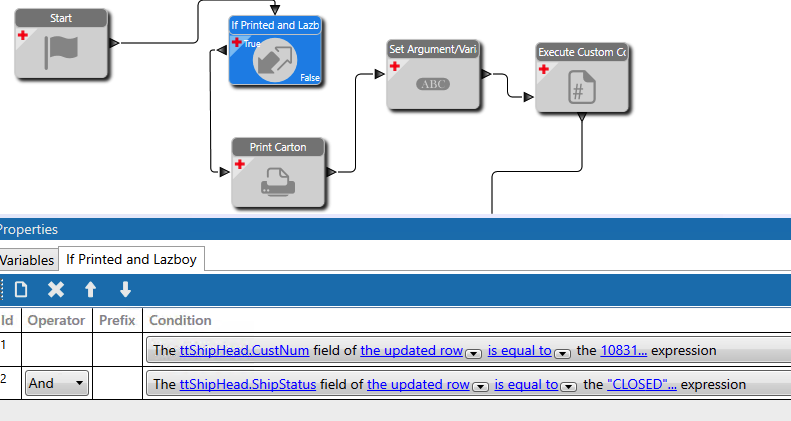The height and width of the screenshot is (421, 791).
Task: Click the red plus on Start node
Action: pos(23,35)
